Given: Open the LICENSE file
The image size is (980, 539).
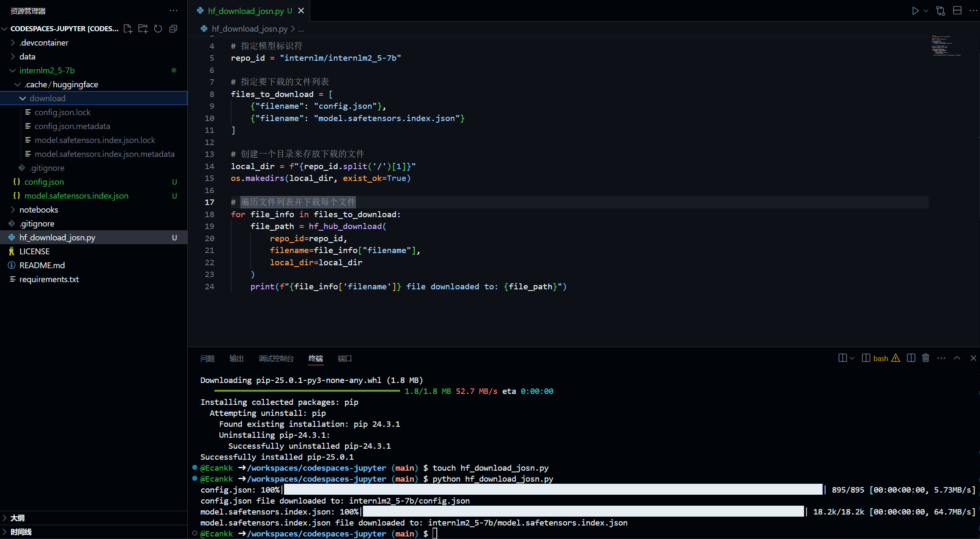Looking at the screenshot, I should click(x=94, y=251).
